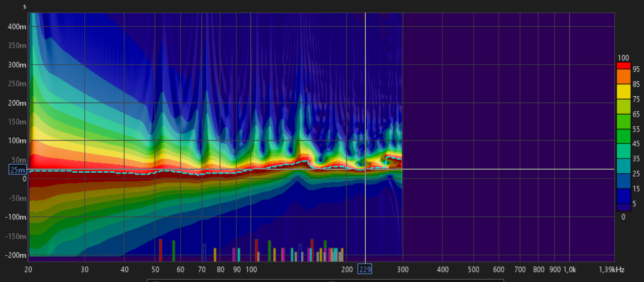Click the hollow blue mode bar at 70 Hz
Screen dimensions: 644x282
click(204, 253)
